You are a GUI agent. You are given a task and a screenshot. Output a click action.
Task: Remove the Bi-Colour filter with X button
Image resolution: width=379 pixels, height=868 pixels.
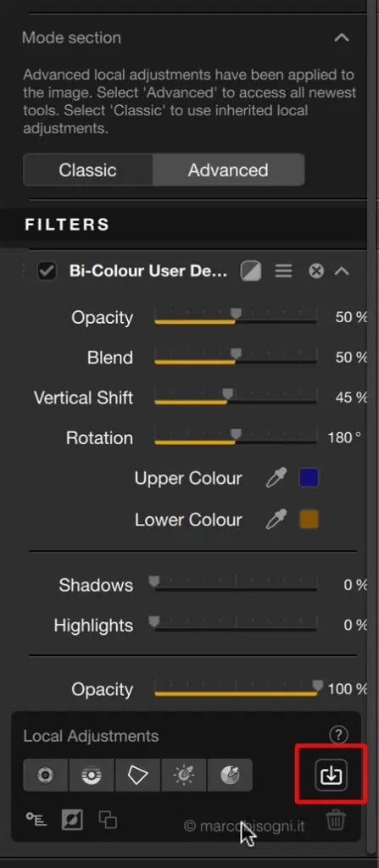(316, 271)
